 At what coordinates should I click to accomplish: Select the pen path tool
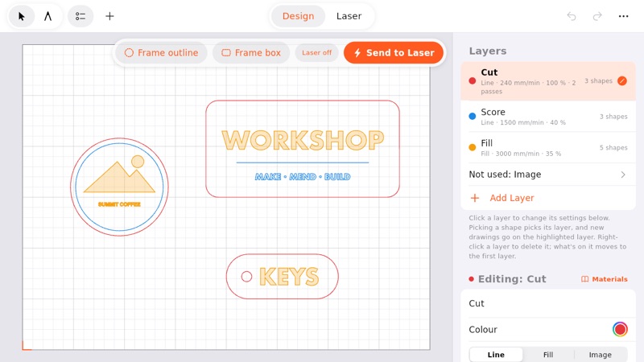pos(48,16)
